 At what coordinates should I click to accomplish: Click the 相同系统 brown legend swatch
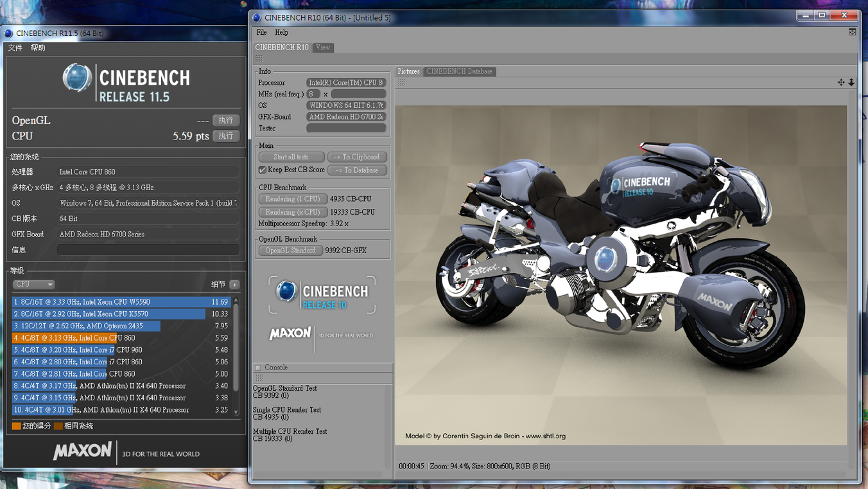tap(58, 426)
